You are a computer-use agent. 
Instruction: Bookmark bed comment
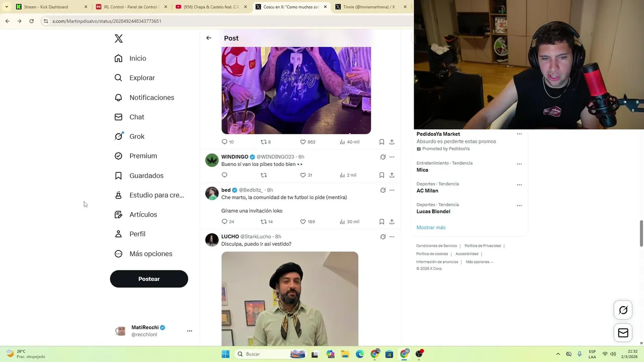(382, 222)
